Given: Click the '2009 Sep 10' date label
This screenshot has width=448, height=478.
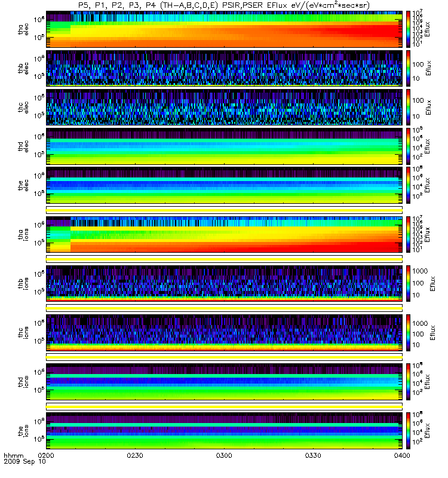Looking at the screenshot, I should point(24,461).
